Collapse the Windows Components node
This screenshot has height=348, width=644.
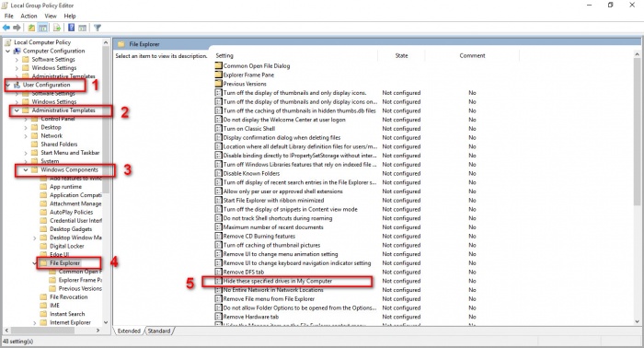26,169
